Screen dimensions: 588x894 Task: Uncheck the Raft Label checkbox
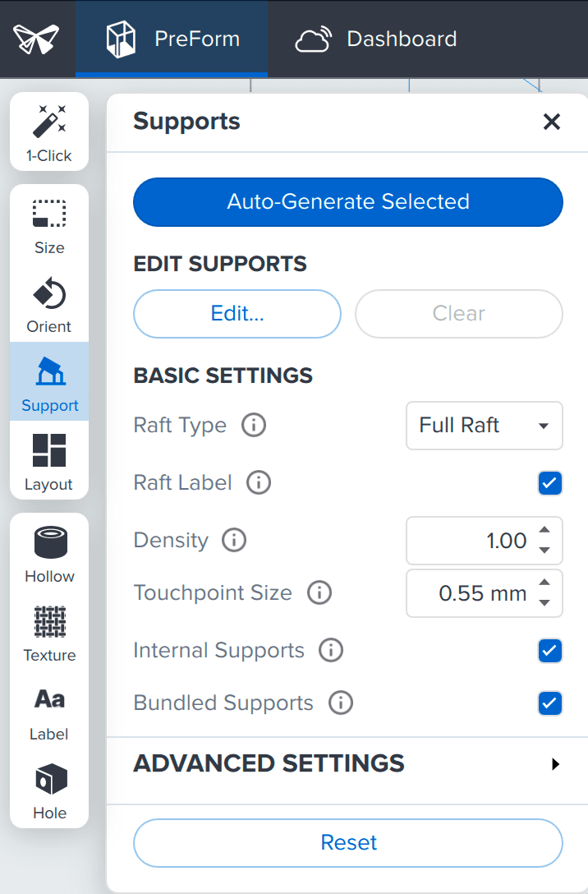(549, 483)
